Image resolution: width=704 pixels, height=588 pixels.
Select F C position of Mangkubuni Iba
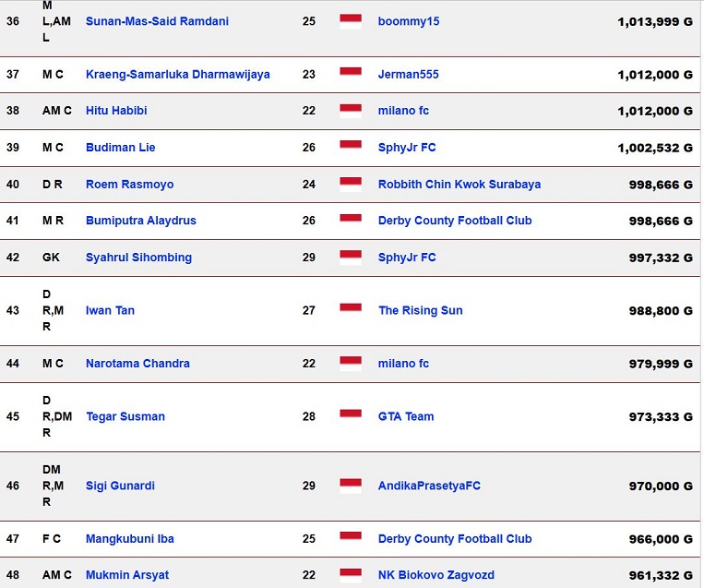coord(51,538)
